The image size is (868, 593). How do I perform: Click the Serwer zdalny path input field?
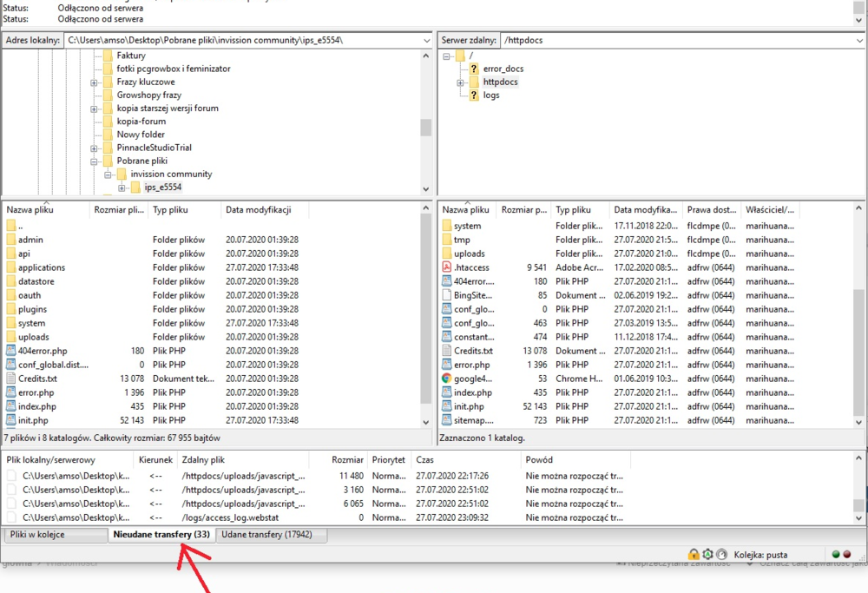pos(677,40)
